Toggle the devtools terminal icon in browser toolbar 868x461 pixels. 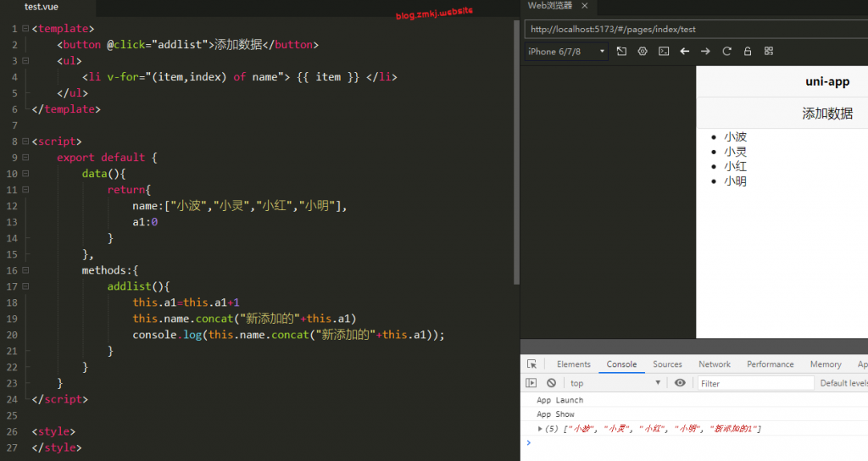coord(664,52)
